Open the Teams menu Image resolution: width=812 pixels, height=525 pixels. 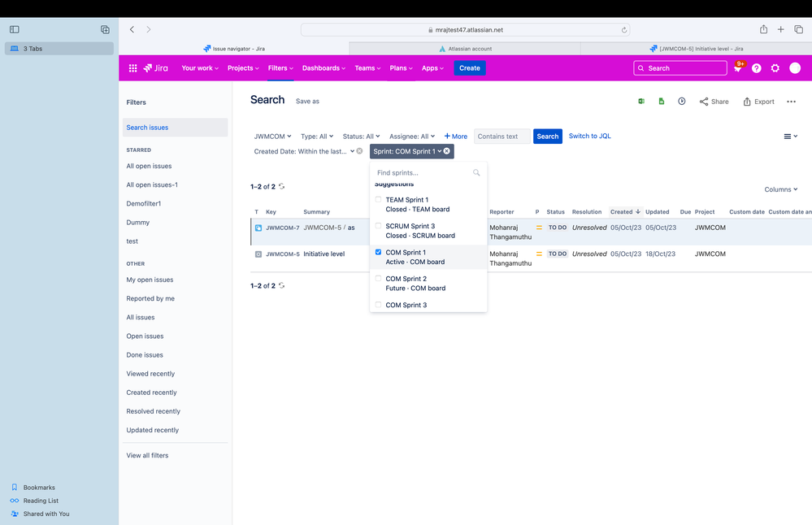367,67
